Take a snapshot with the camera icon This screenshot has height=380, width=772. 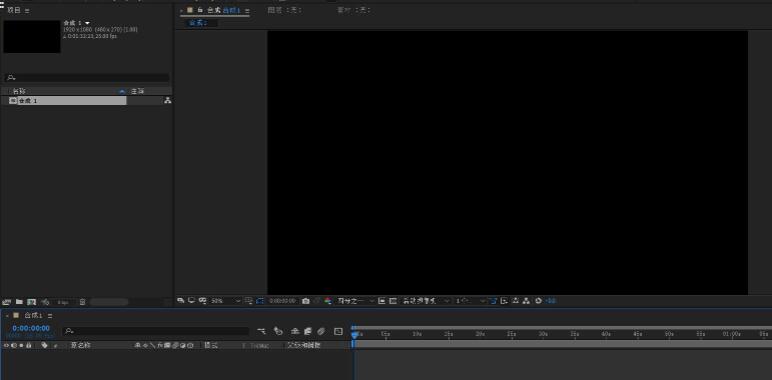(306, 301)
